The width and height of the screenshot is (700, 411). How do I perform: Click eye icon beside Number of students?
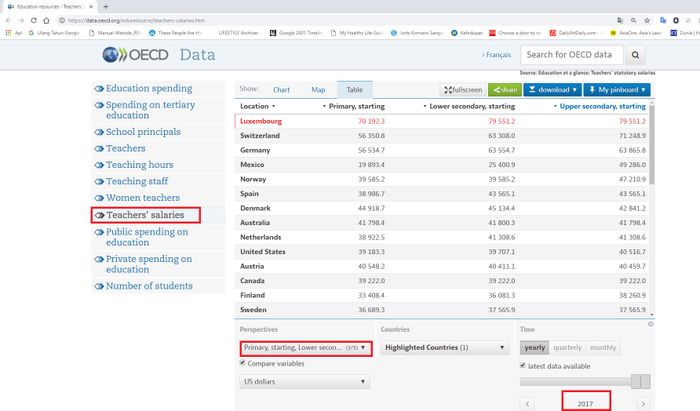click(99, 286)
